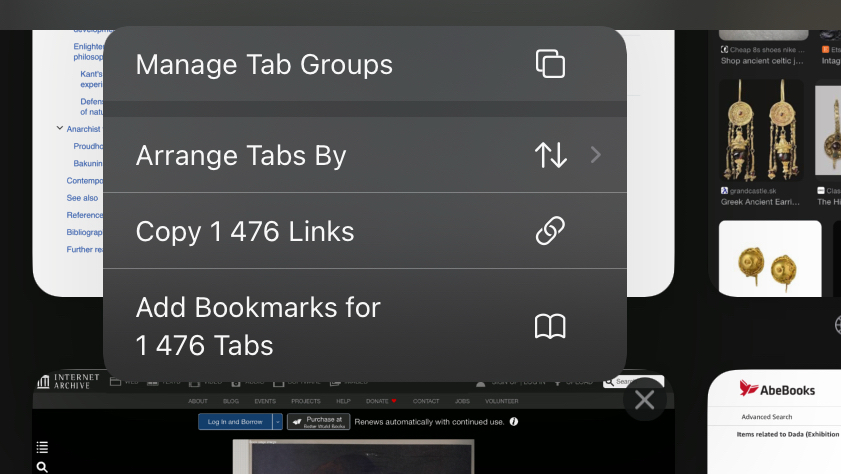
Task: Click the chain link icon for Copy Links
Action: 550,231
